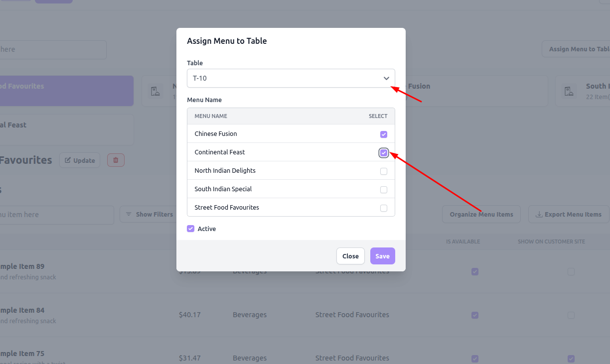Click the purple Save button
Screen dimensions: 610x364
click(383, 256)
